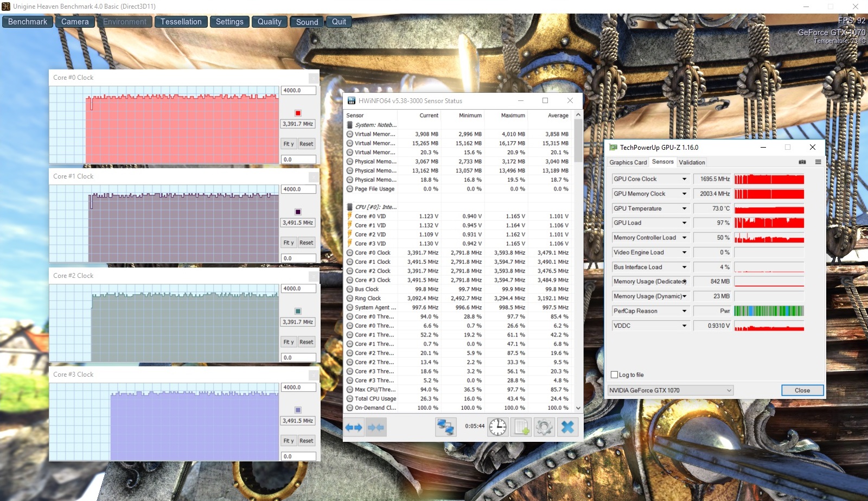This screenshot has width=868, height=501.
Task: Click Fit y on Core #3 Clock graph
Action: [289, 441]
